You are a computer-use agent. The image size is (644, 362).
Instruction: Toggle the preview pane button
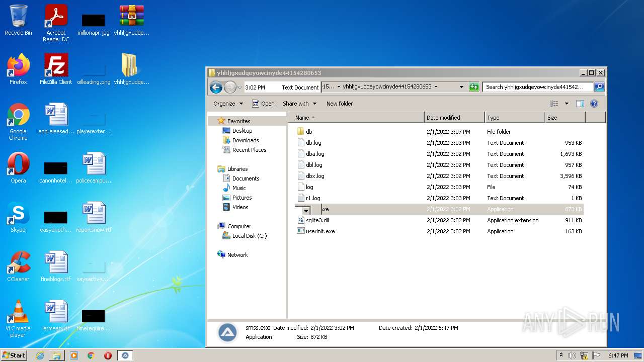(x=580, y=104)
